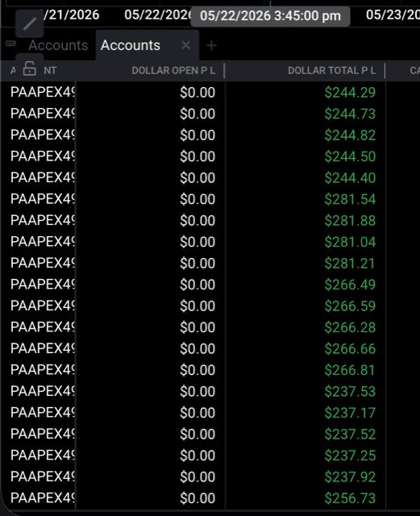Select total P L value $266.59
Image resolution: width=420 pixels, height=516 pixels.
click(350, 306)
